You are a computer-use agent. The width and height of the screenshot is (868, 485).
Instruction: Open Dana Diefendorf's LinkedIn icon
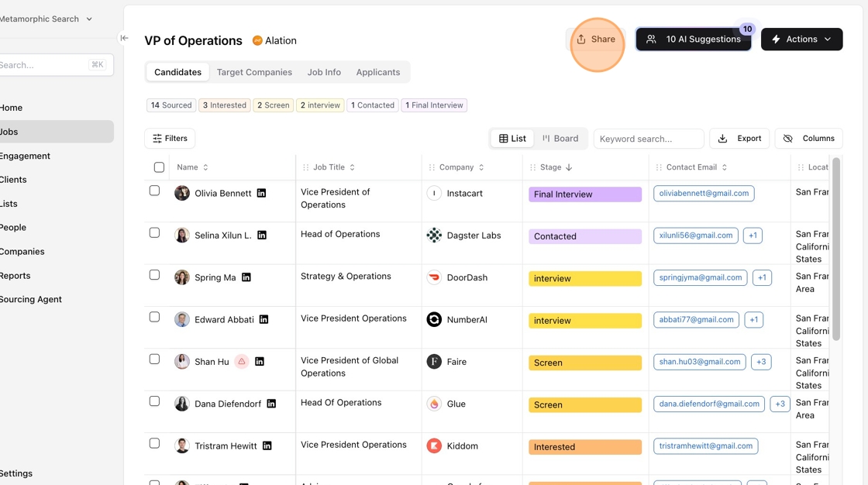click(x=271, y=404)
